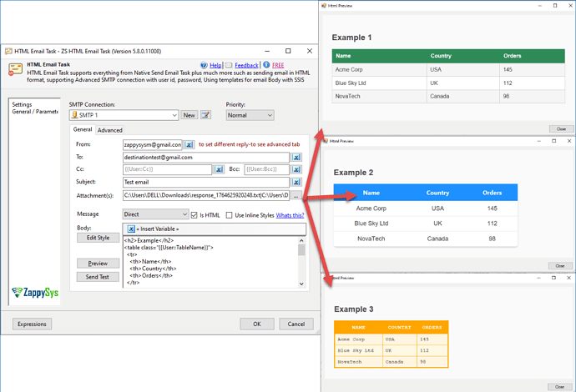Open the Feedback link
576x392 pixels.
(x=246, y=64)
